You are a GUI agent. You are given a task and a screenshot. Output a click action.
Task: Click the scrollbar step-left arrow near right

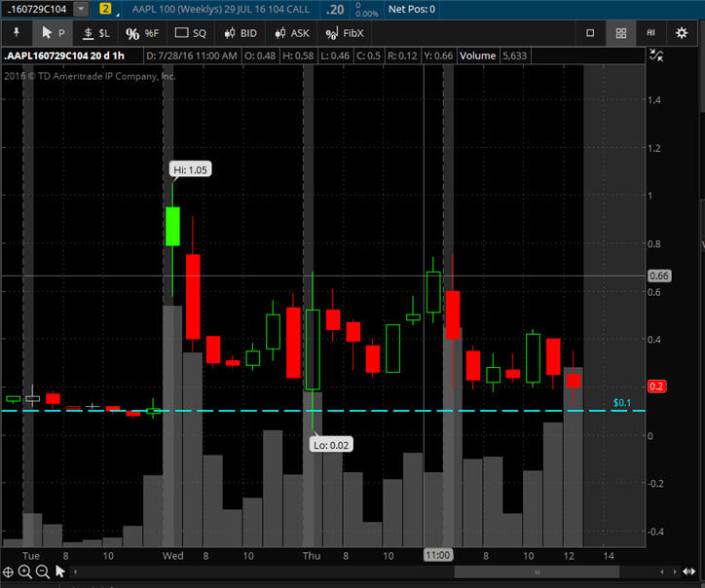click(x=661, y=571)
